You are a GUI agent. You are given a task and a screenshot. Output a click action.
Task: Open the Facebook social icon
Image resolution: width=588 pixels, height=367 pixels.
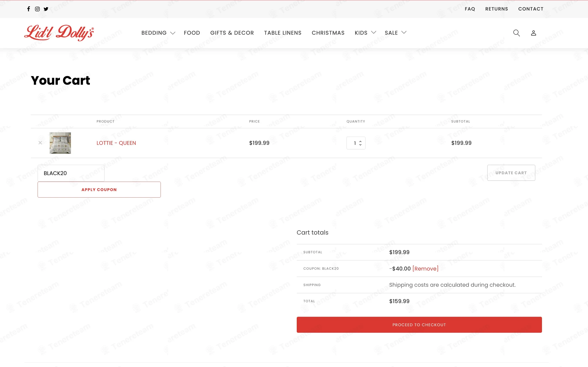[x=29, y=9]
